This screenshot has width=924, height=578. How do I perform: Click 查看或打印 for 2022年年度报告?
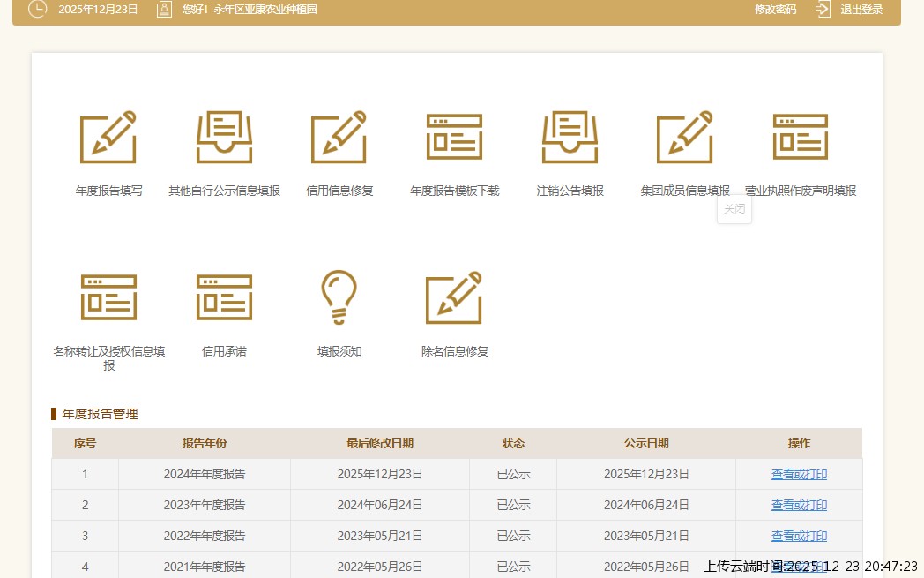coord(799,536)
